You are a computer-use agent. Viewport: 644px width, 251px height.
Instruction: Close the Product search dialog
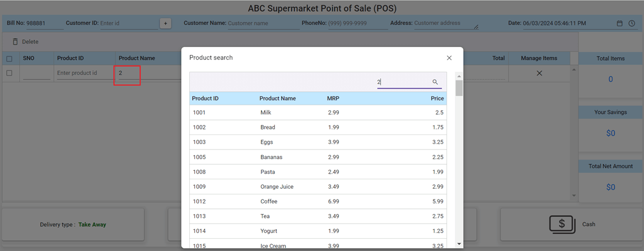449,58
